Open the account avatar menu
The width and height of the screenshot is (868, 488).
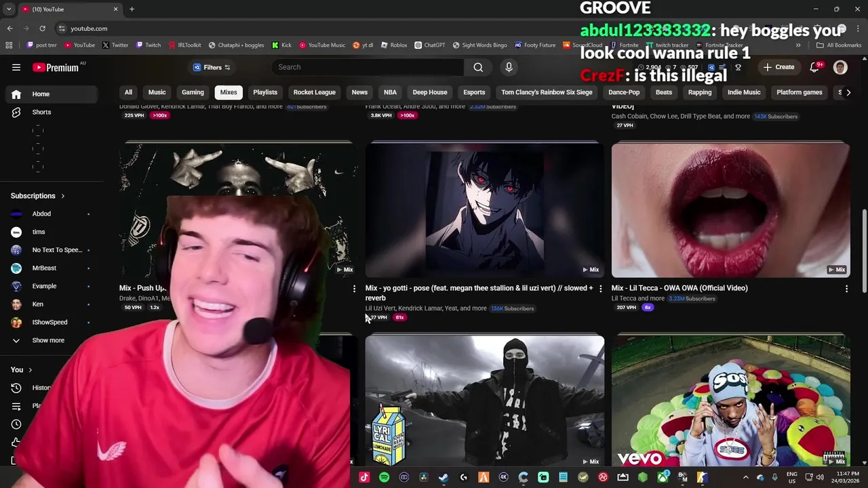tap(840, 67)
